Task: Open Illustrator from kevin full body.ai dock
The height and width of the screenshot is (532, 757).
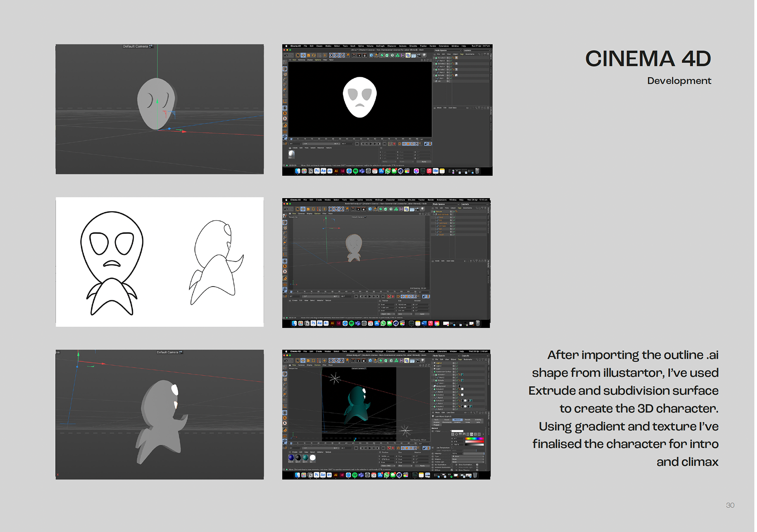Action: [x=332, y=323]
